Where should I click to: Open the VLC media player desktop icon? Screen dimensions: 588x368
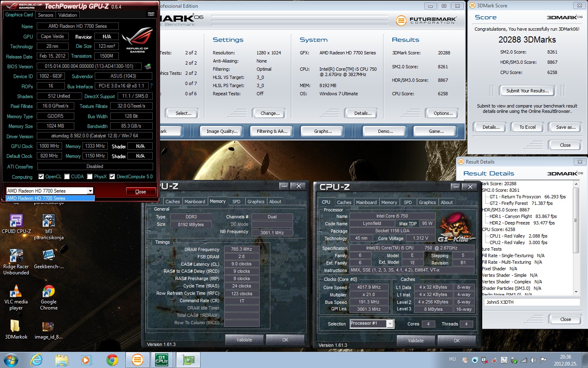click(x=16, y=298)
